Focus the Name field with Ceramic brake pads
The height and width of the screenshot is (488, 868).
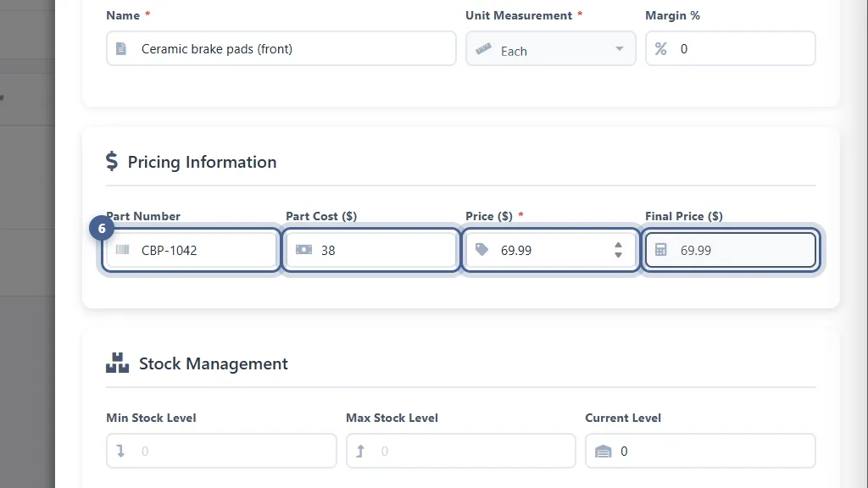tap(281, 48)
